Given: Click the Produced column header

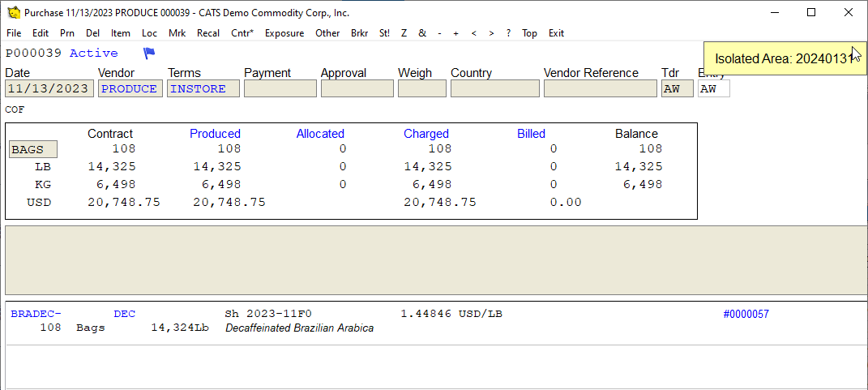Looking at the screenshot, I should coord(215,134).
